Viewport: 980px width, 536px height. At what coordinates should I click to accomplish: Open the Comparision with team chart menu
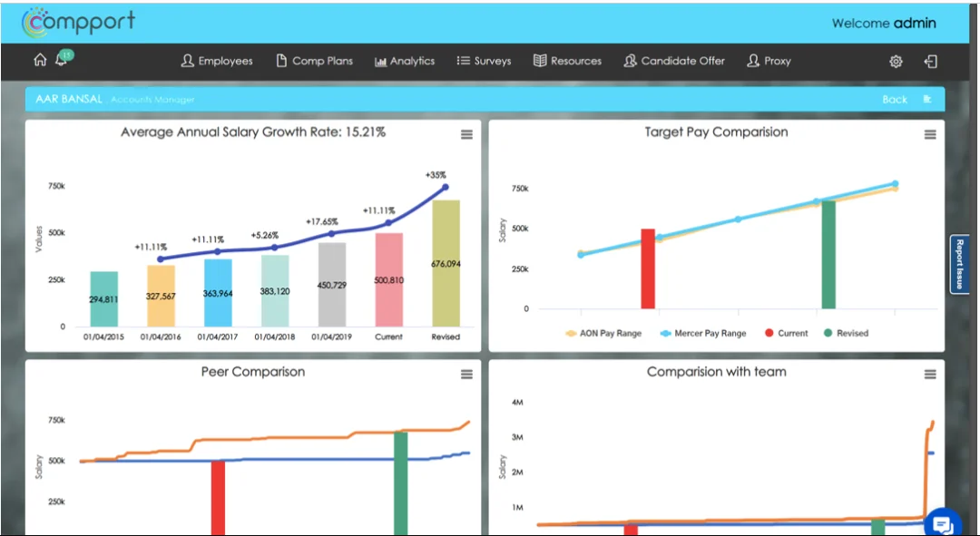coord(930,374)
